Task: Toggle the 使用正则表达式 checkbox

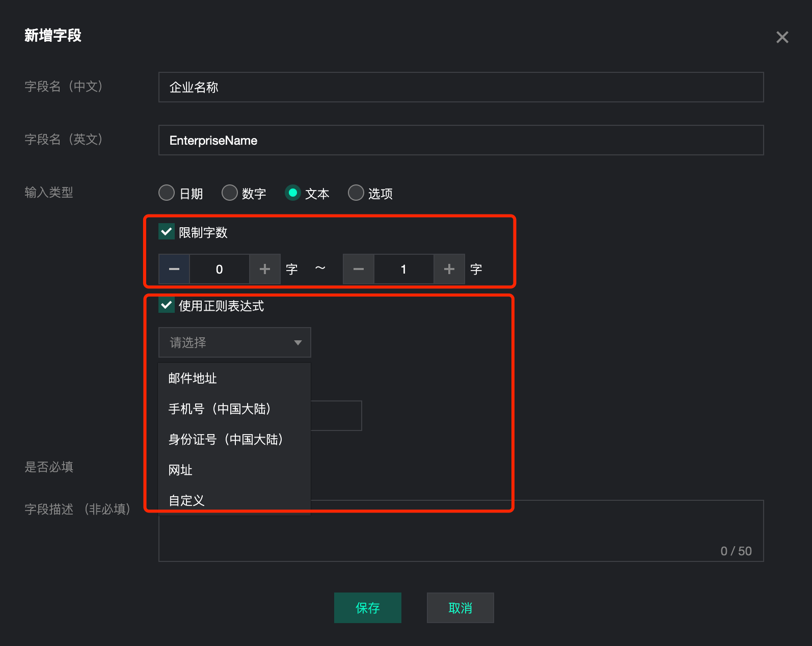Action: 167,305
